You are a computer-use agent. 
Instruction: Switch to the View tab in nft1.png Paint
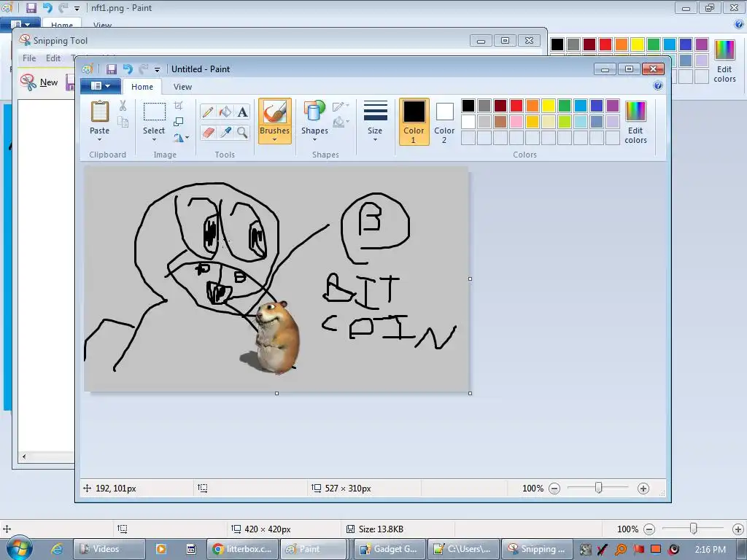[x=102, y=25]
